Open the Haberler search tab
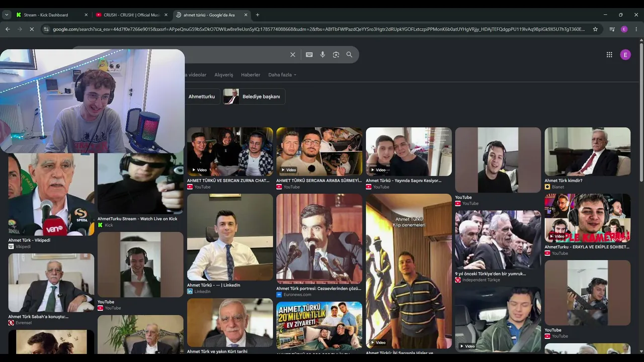This screenshot has height=362, width=644. click(251, 75)
